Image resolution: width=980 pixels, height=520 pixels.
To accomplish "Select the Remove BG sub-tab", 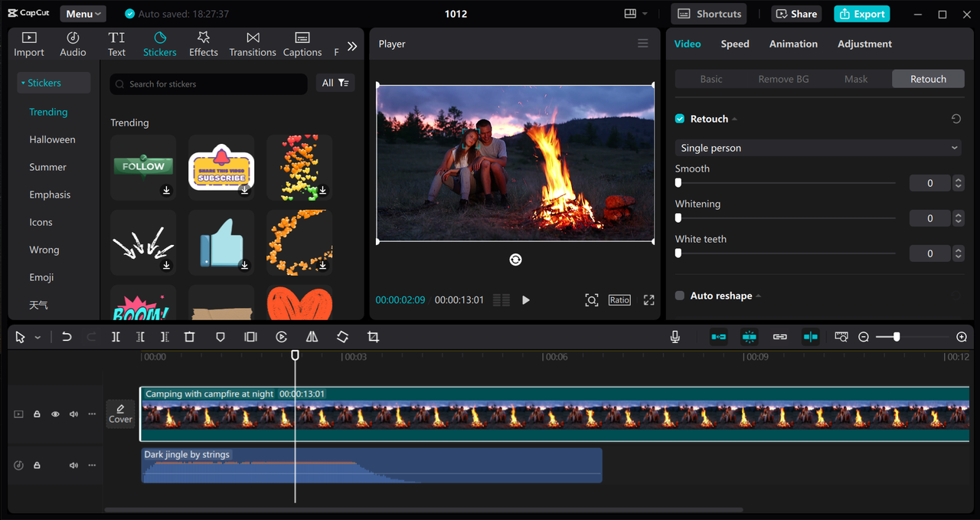I will [783, 79].
